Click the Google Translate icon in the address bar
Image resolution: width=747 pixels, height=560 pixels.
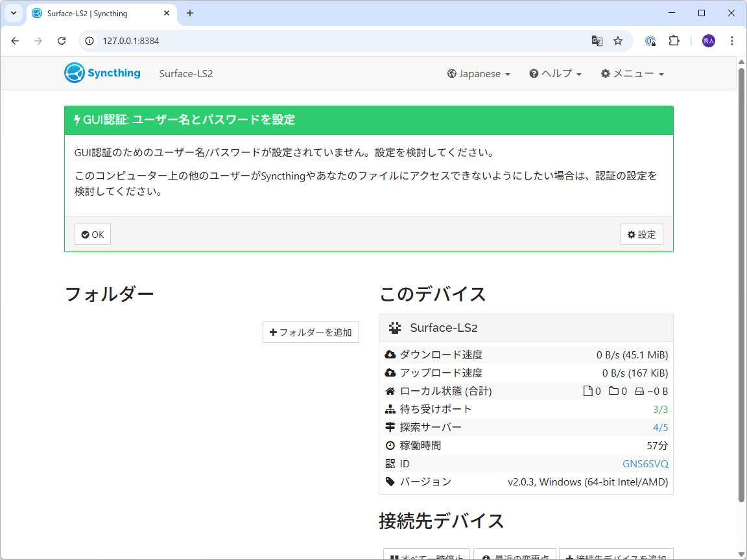597,40
